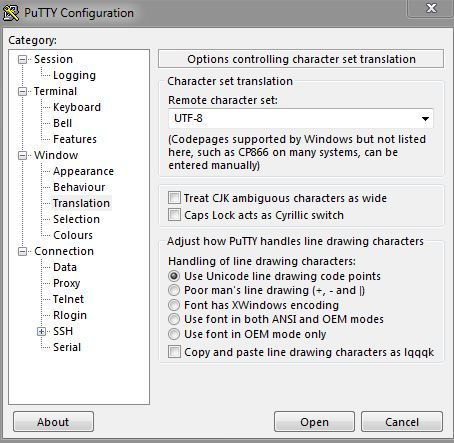Image resolution: width=454 pixels, height=443 pixels.
Task: Choose Use font in both ANSI and OEM modes
Action: [x=174, y=319]
